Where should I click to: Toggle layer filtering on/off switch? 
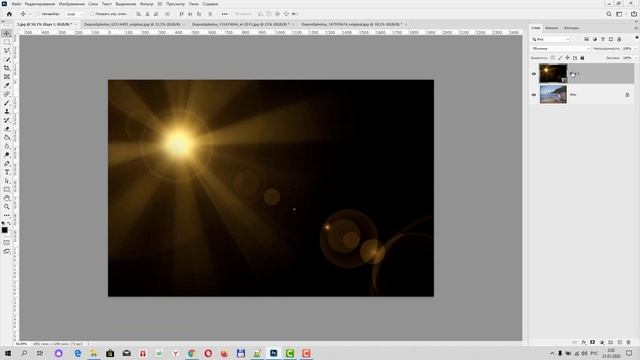(636, 38)
